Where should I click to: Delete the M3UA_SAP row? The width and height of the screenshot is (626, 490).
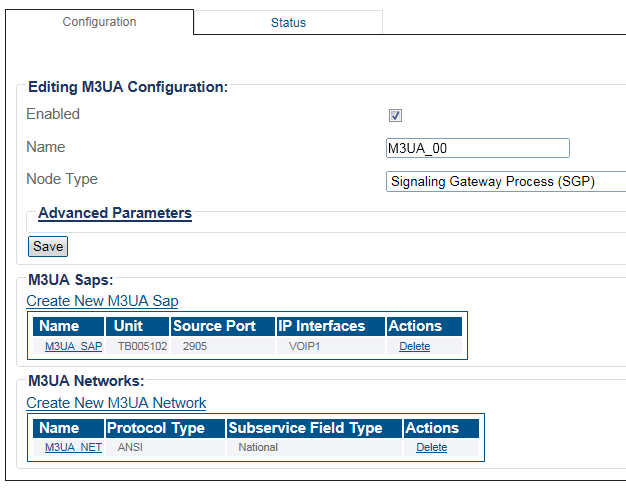(x=414, y=346)
